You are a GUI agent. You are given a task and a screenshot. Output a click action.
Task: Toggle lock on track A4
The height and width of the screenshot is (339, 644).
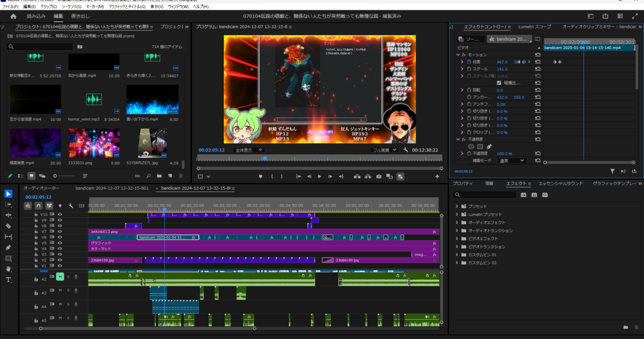(36, 307)
